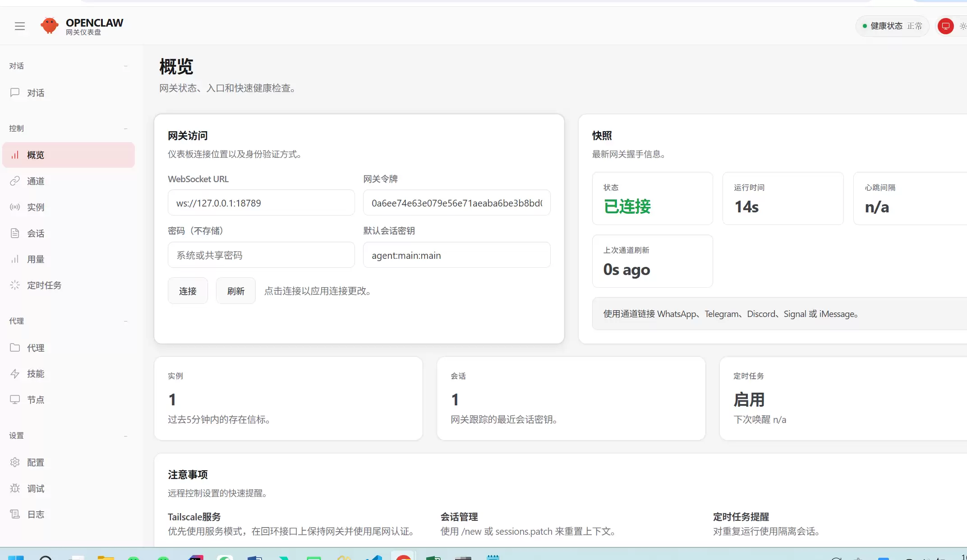Open 实例 instances broadcast icon item
967x560 pixels.
tap(35, 207)
